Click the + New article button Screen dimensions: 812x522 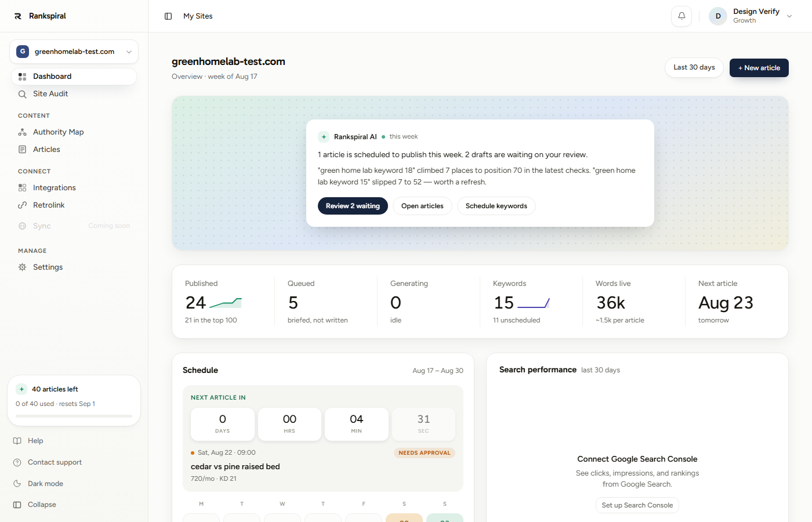click(x=759, y=68)
